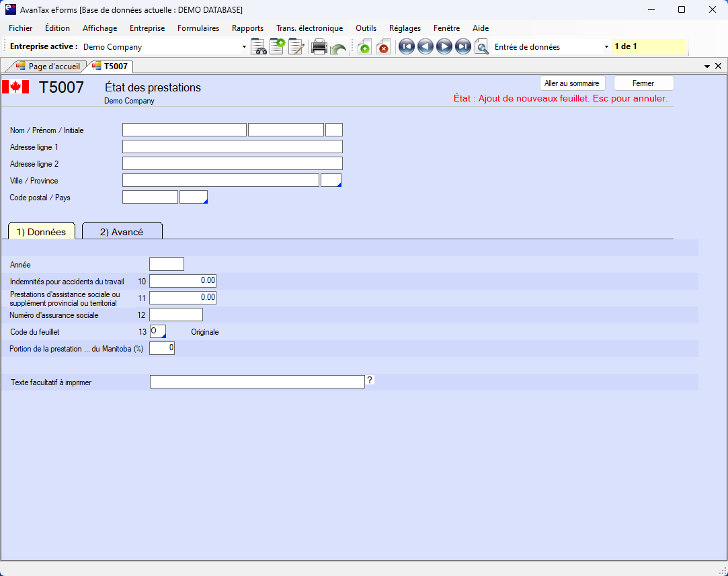Add a new slip with green plus icon

(x=364, y=47)
